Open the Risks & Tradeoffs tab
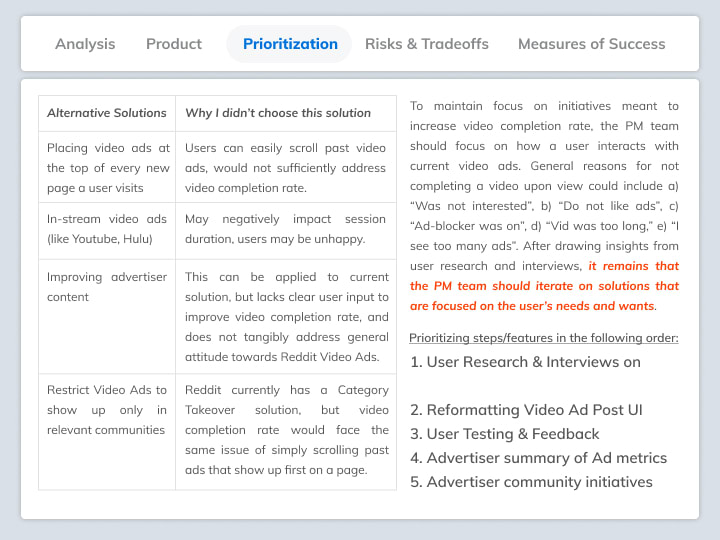Screen dimensions: 720x540 [x=427, y=44]
